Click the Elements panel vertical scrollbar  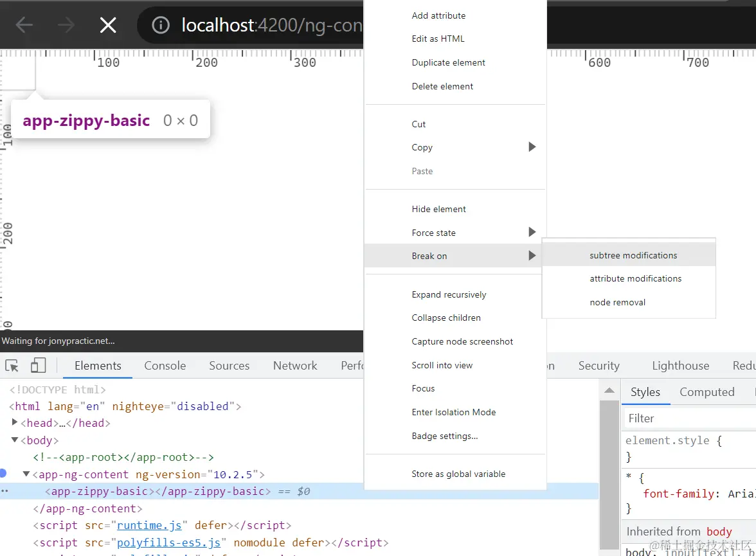click(x=609, y=474)
